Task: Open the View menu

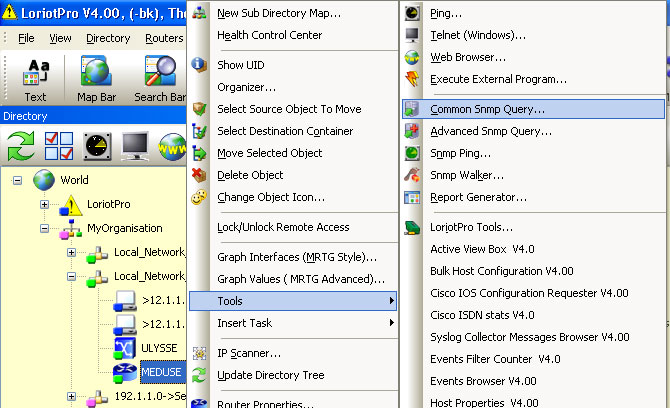Action: point(60,38)
